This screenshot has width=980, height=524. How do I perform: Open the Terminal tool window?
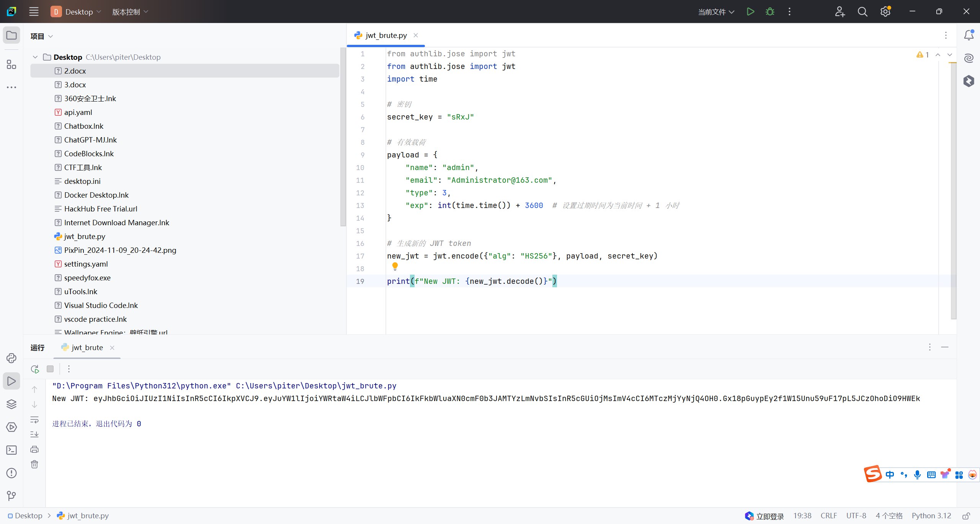(x=11, y=450)
